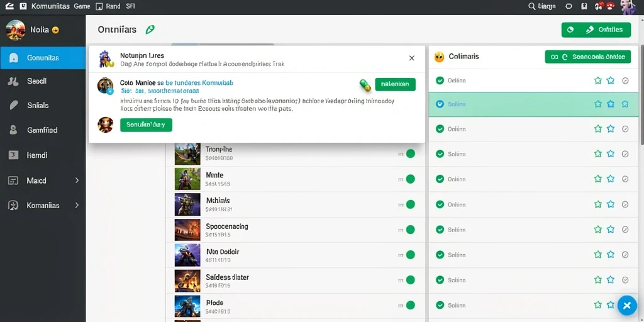Toggle the blue check in highlighted Soliinn row
Screen dimensions: 644x322
click(440, 104)
